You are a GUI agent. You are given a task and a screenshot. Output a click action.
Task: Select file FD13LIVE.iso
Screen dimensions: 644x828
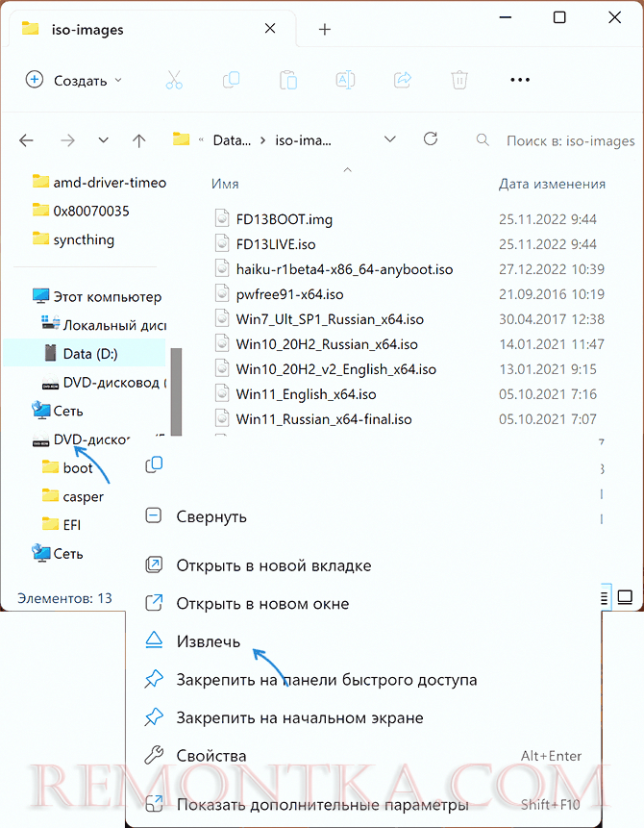(x=276, y=244)
